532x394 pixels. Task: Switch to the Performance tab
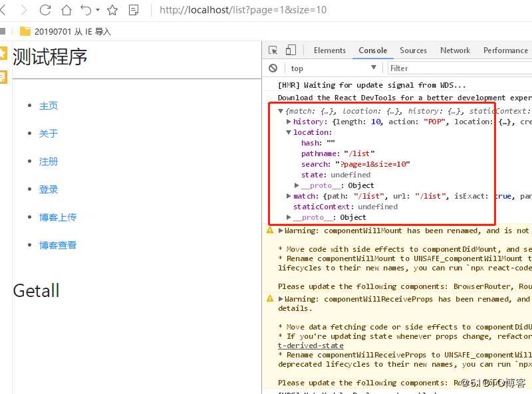[x=505, y=50]
